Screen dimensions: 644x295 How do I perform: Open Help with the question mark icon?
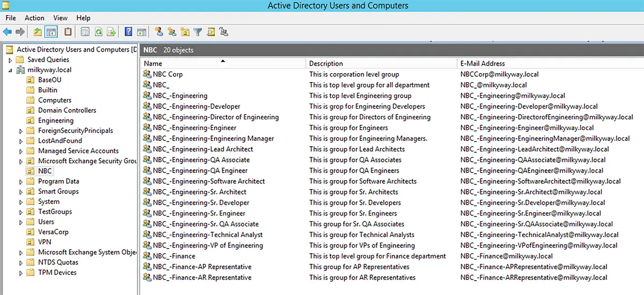(128, 32)
